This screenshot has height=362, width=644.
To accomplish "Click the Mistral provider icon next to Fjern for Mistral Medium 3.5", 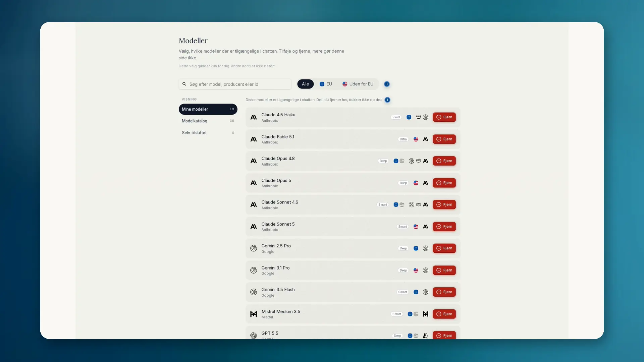I will 426,314.
